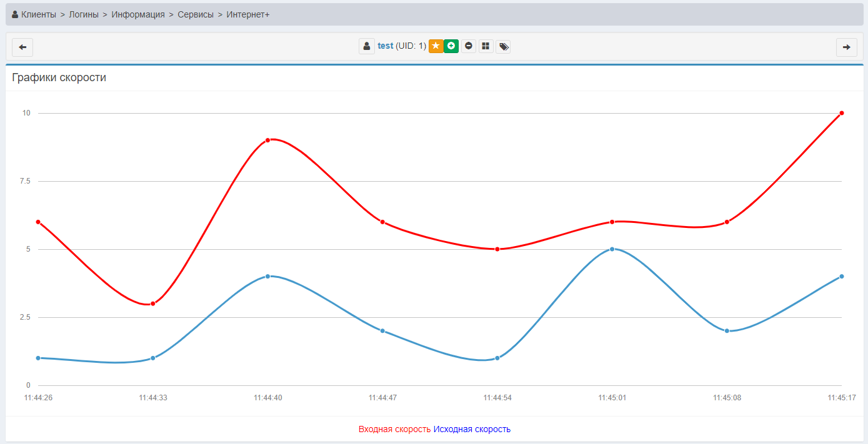Click blue data point at 11:44:47

click(382, 331)
